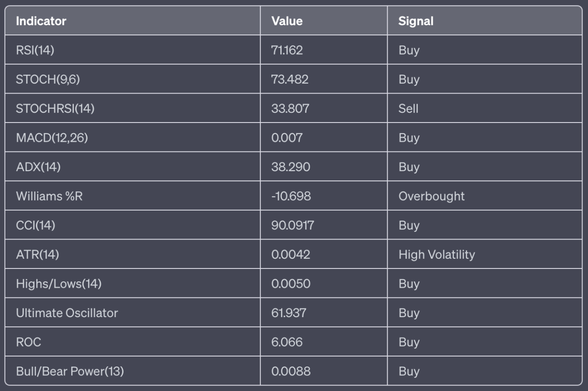
Task: Select the ATR(14) indicator cell
Action: [x=37, y=255]
